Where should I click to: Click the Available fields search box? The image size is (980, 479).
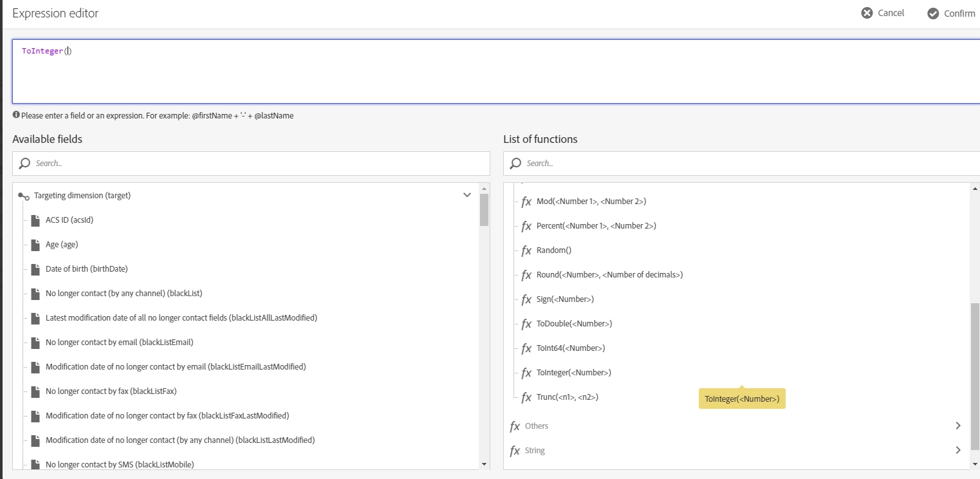pos(251,164)
